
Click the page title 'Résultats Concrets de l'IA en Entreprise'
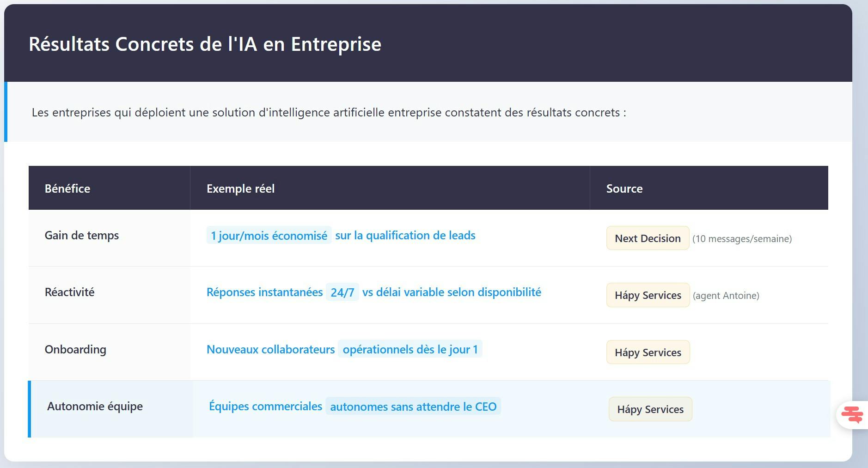point(205,44)
